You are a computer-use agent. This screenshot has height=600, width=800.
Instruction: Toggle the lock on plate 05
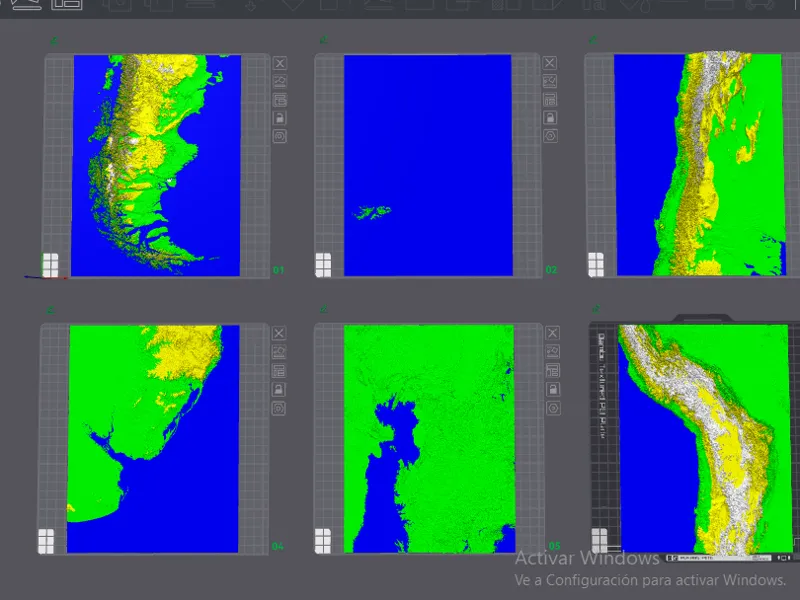(553, 389)
